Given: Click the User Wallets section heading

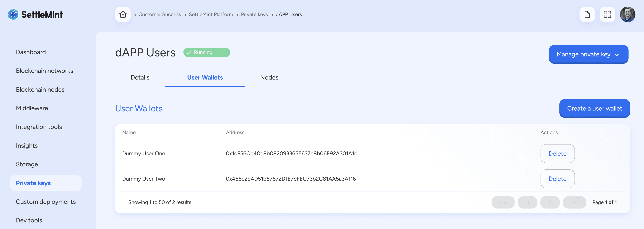Looking at the screenshot, I should [x=139, y=109].
